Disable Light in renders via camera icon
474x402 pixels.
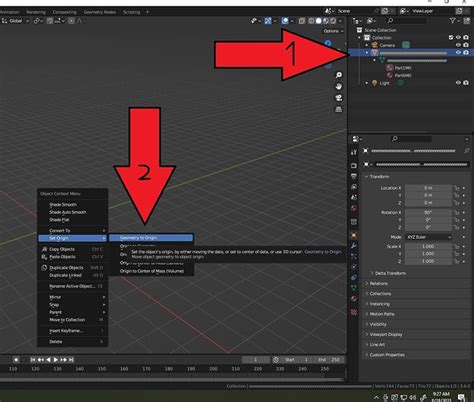466,83
